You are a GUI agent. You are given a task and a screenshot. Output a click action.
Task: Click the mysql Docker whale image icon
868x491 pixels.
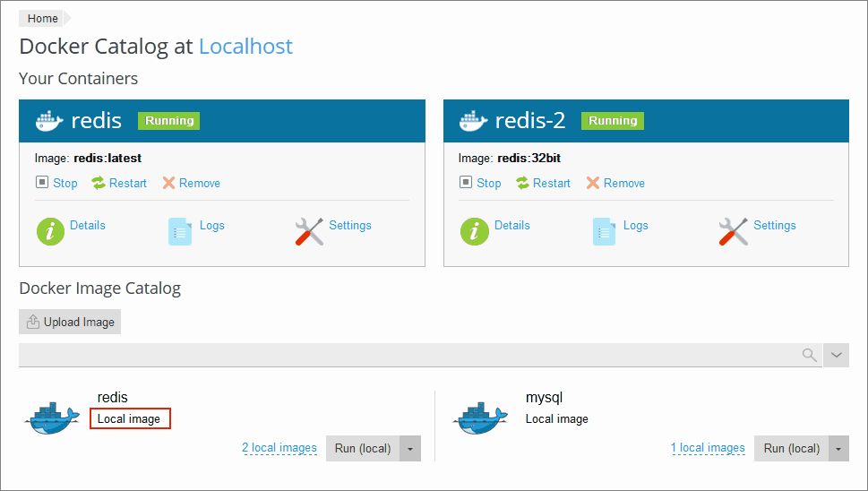(482, 418)
